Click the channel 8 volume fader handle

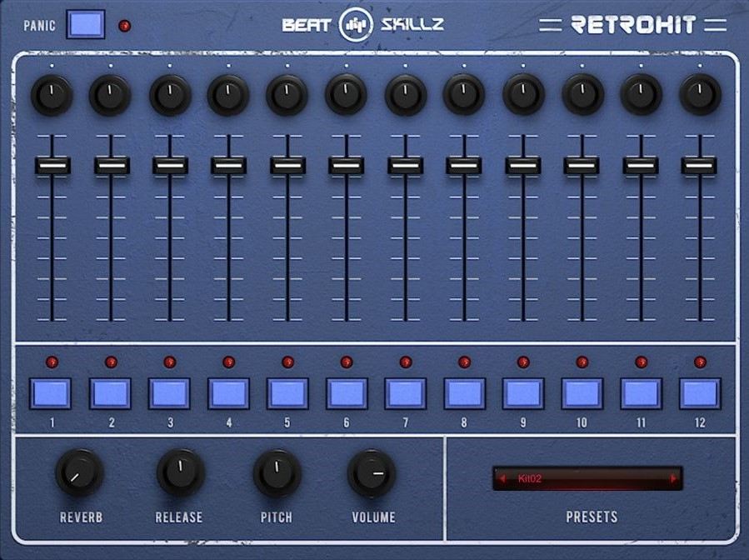[x=464, y=166]
